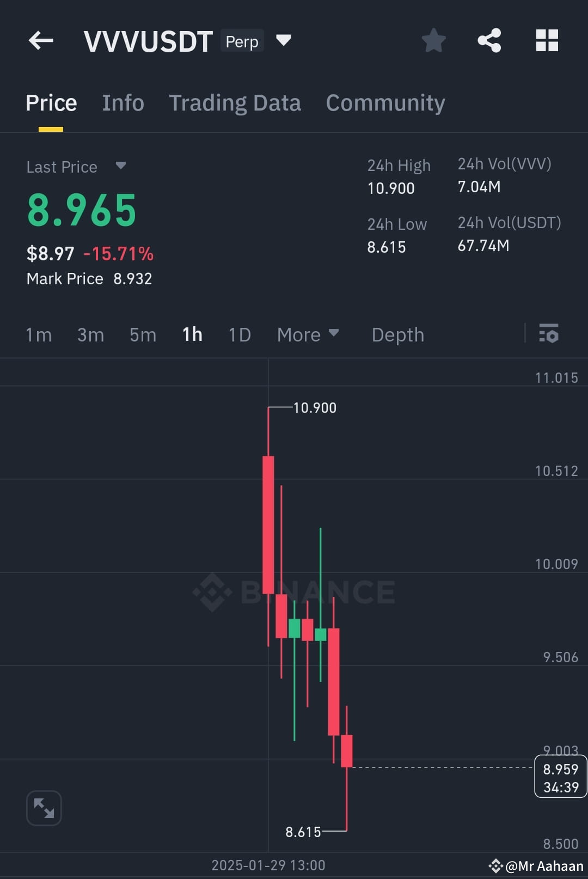Viewport: 588px width, 879px height.
Task: Tap the back arrow icon
Action: (41, 40)
